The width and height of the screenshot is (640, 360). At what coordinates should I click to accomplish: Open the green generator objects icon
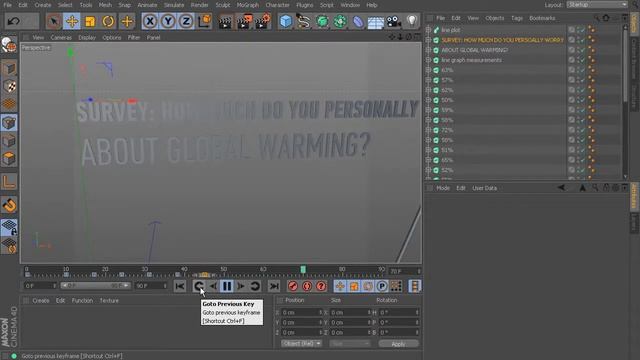322,21
